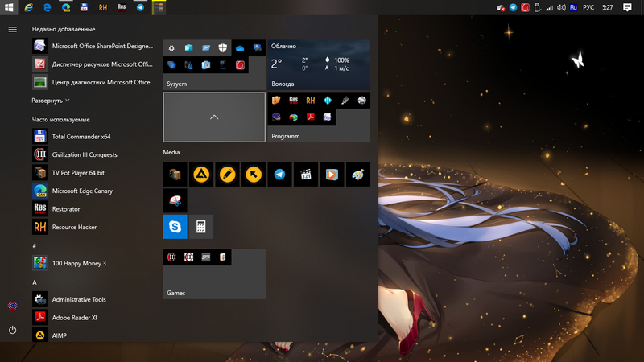Screen dimensions: 644x362
Task: Open the Programm tile folder
Action: (319, 117)
